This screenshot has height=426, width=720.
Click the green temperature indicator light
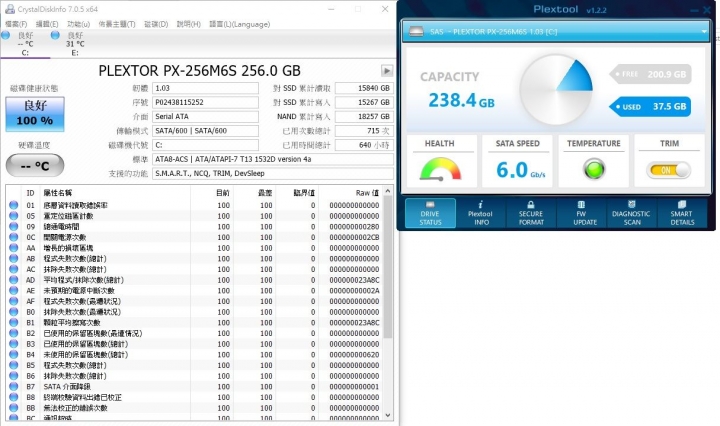[594, 169]
